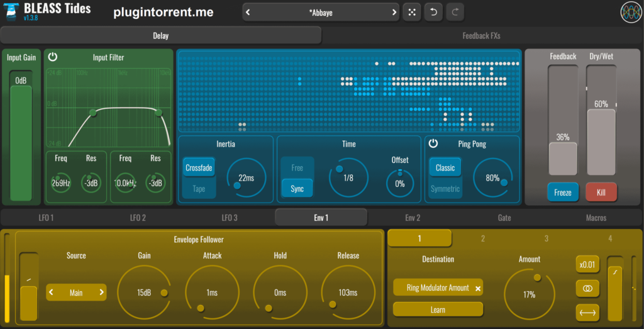
Task: Click the Release 103ms knob
Action: [348, 293]
